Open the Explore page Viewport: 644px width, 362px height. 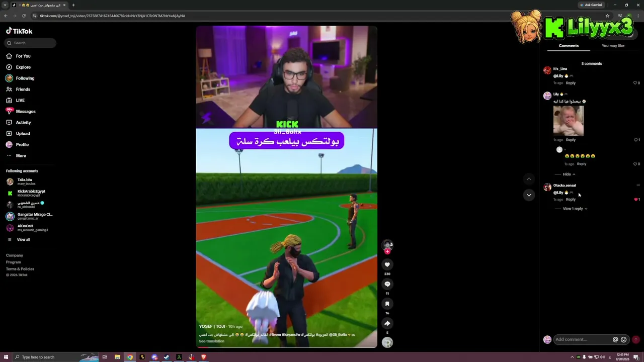click(x=19, y=67)
